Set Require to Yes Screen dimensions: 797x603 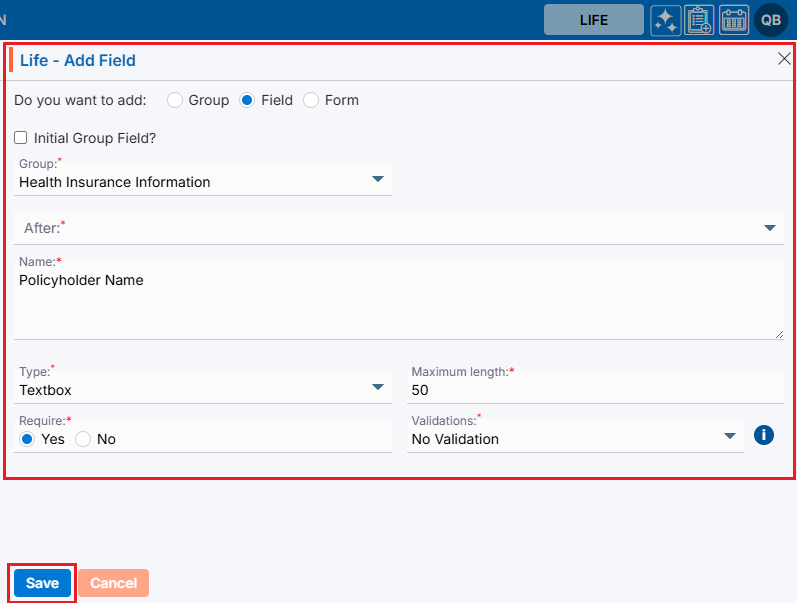27,439
